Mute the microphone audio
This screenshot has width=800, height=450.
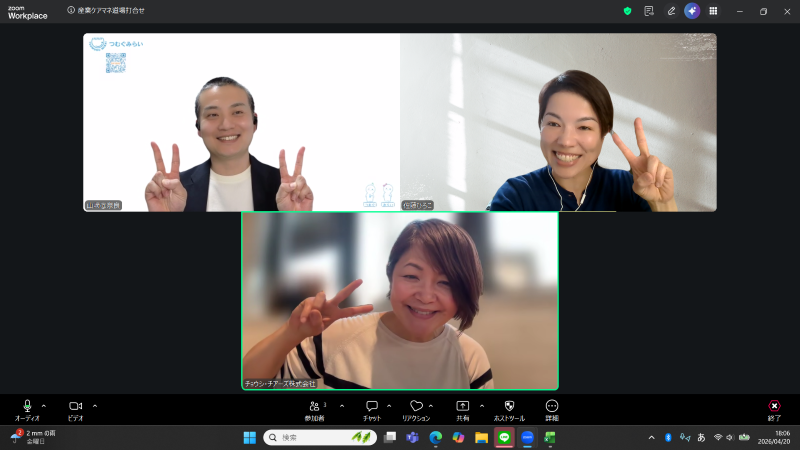click(x=27, y=409)
